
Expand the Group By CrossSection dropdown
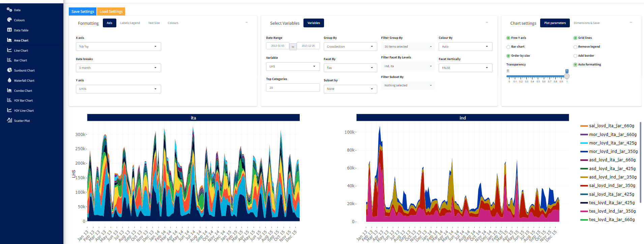[x=350, y=47]
